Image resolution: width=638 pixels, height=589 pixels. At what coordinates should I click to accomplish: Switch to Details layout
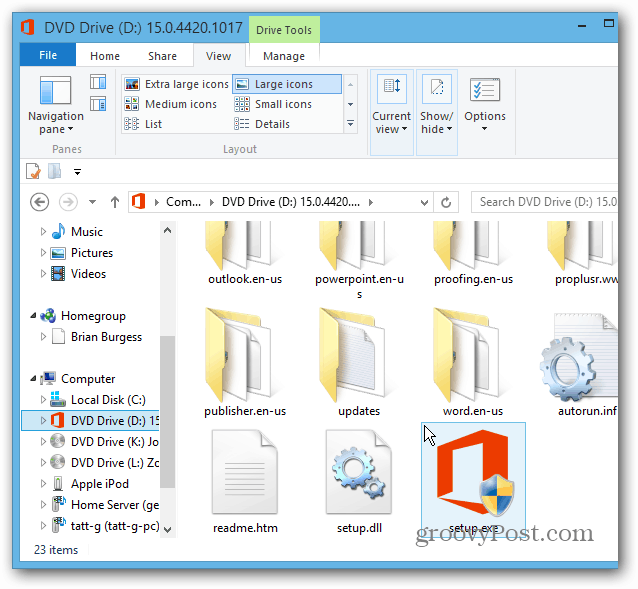click(262, 124)
